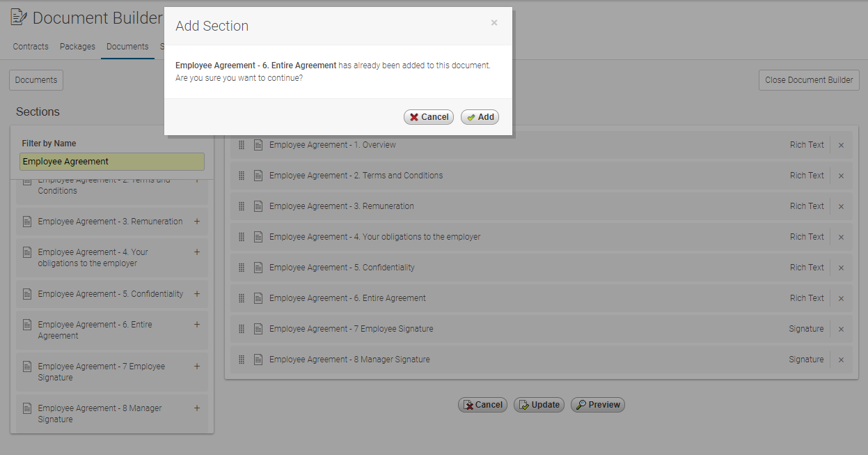Add the 3. Remuneration section with plus

(x=197, y=222)
